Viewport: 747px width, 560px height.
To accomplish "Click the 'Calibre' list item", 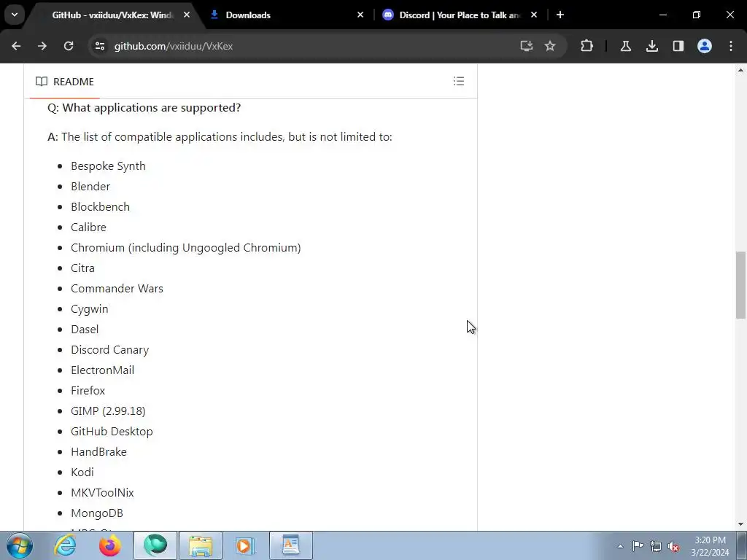I will 88,227.
